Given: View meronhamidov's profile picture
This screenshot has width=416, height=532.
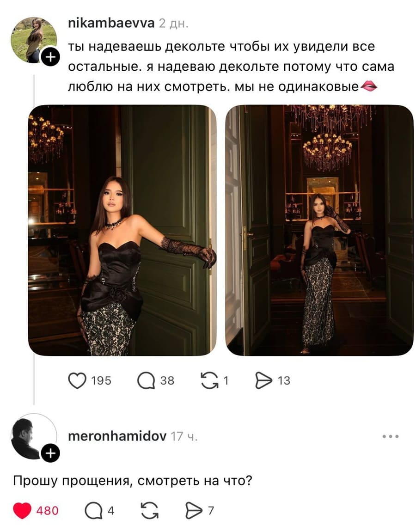Looking at the screenshot, I should pos(34,437).
